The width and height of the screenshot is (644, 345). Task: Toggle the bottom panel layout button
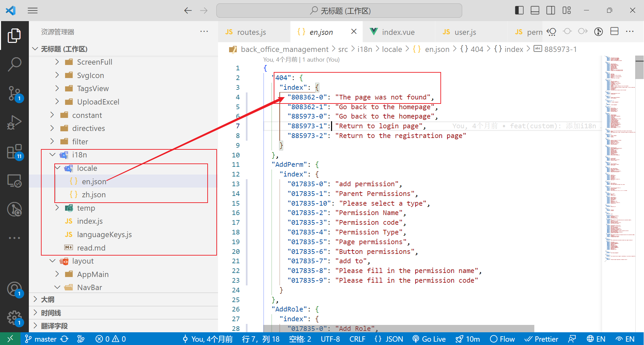535,10
